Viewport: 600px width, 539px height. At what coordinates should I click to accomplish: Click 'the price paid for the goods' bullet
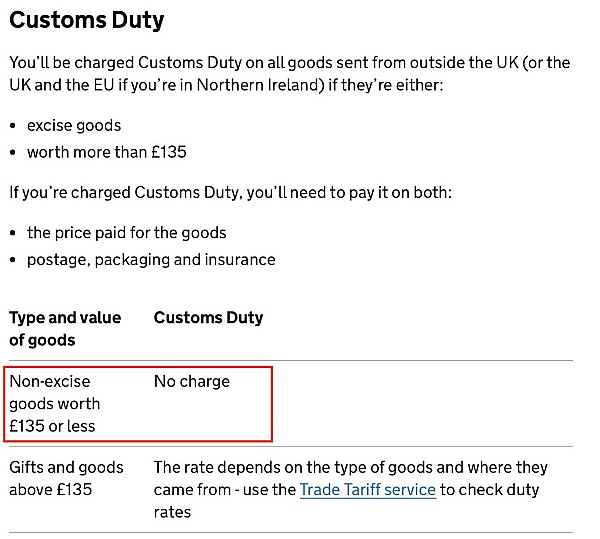(127, 233)
